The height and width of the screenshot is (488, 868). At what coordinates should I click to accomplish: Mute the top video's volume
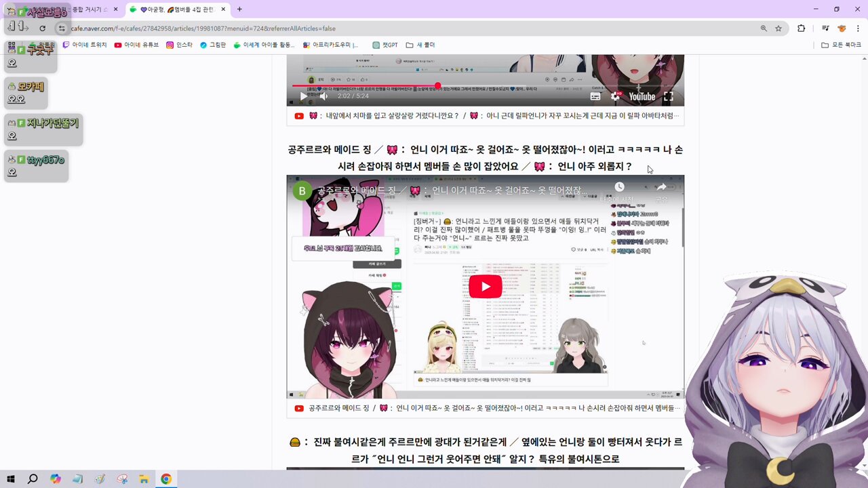pos(323,96)
